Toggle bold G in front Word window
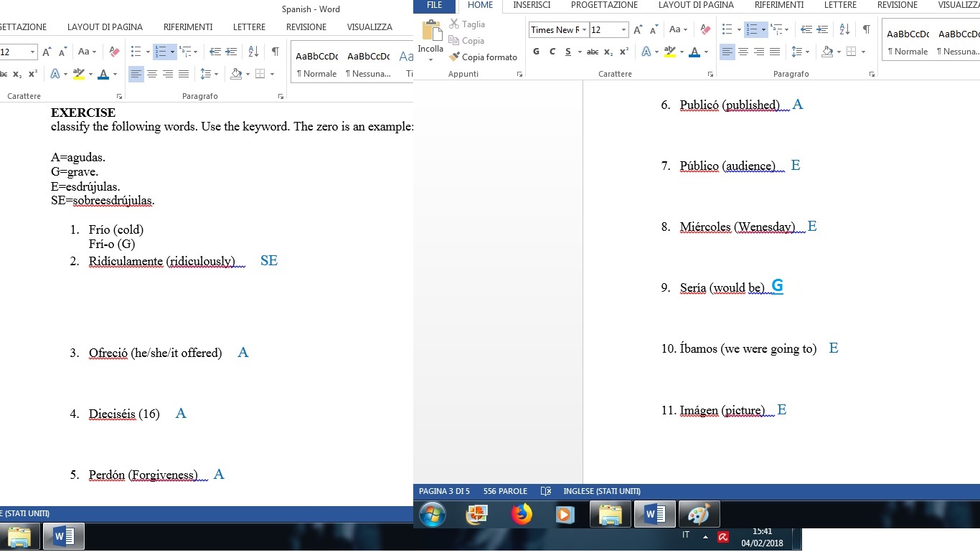The height and width of the screenshot is (552, 980). coord(536,52)
